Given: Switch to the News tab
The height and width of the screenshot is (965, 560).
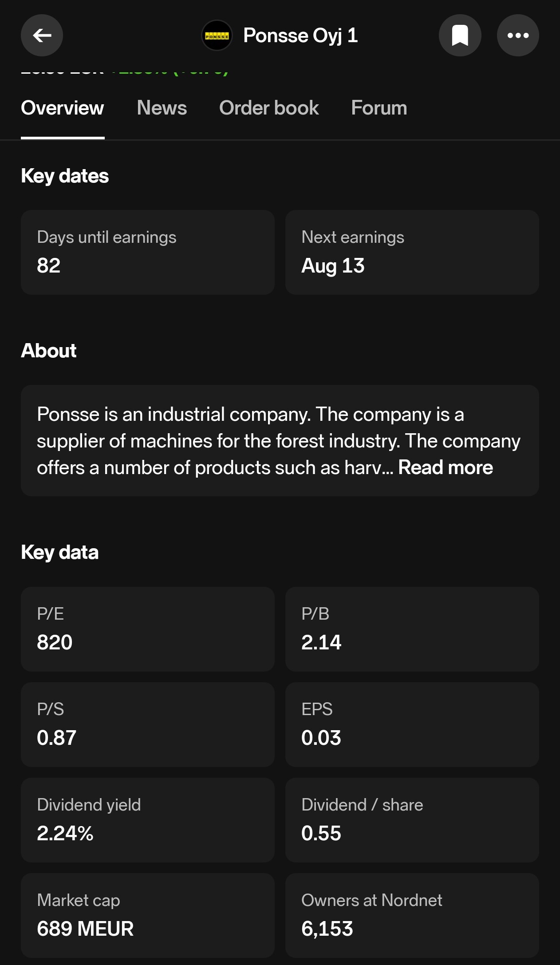Looking at the screenshot, I should [162, 108].
